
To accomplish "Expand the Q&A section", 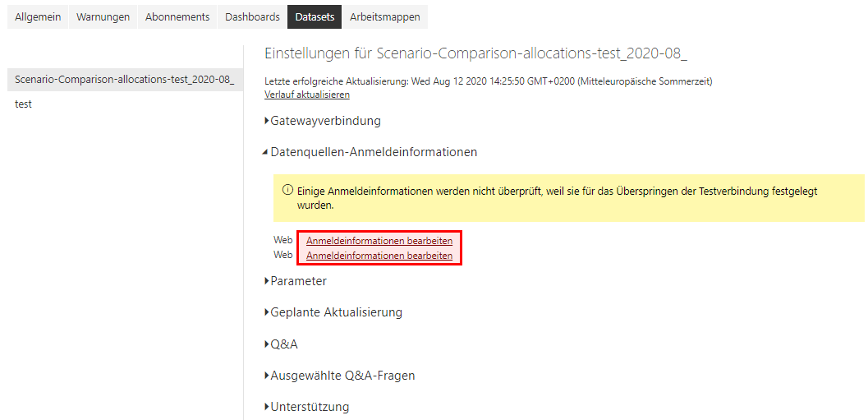I will [x=281, y=344].
